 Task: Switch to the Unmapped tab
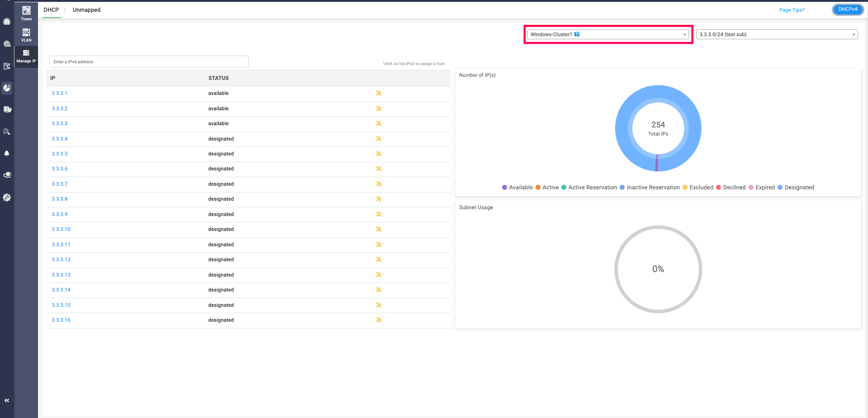pyautogui.click(x=86, y=10)
